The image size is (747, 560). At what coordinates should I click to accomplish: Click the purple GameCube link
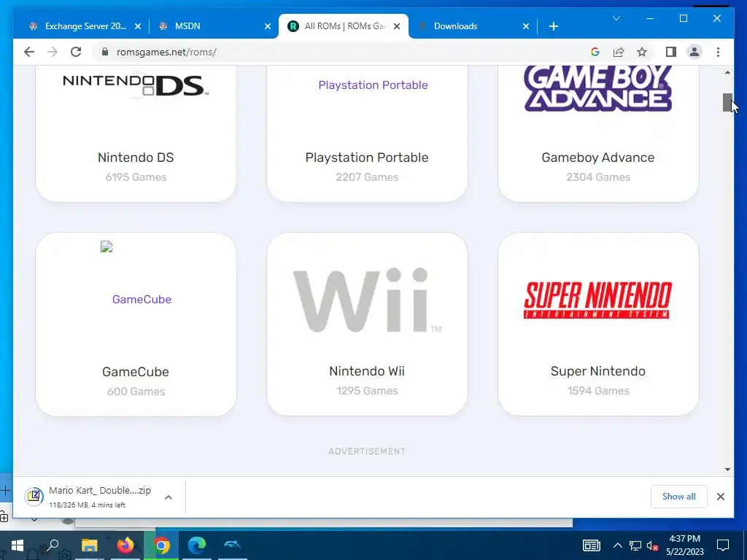pyautogui.click(x=142, y=299)
